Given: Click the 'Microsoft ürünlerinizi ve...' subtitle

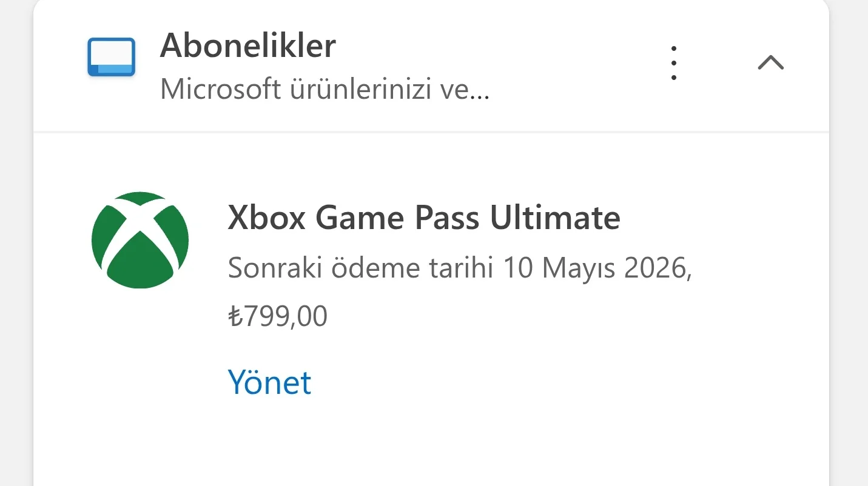Looking at the screenshot, I should tap(325, 90).
